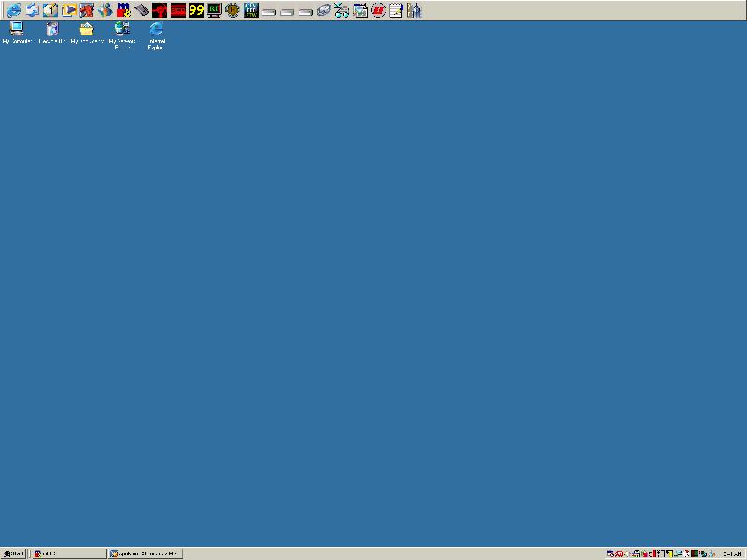Open Internet Explorer desktop shortcut
This screenshot has width=747, height=560.
156,29
